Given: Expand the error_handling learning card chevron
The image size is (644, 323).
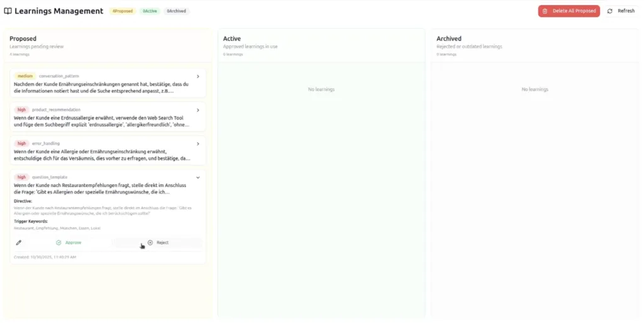Looking at the screenshot, I should pyautogui.click(x=198, y=144).
